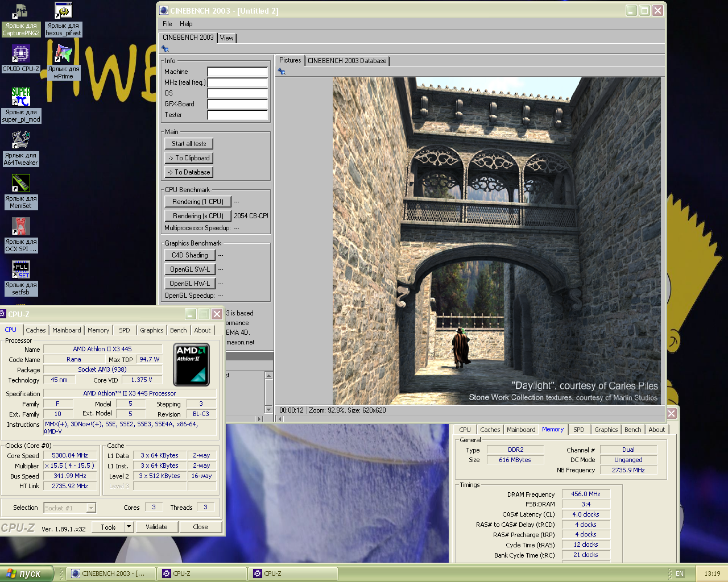The width and height of the screenshot is (728, 582).
Task: Click the MHz (real freq.) input field
Action: click(x=238, y=82)
